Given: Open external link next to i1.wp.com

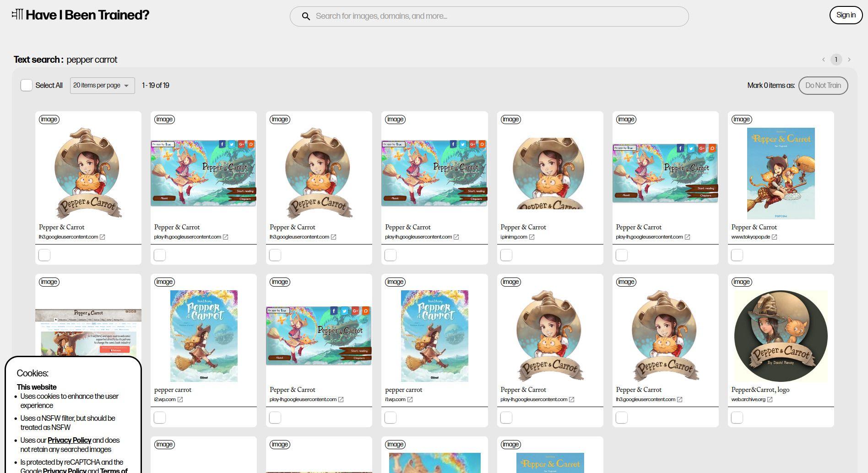Looking at the screenshot, I should coord(410,399).
